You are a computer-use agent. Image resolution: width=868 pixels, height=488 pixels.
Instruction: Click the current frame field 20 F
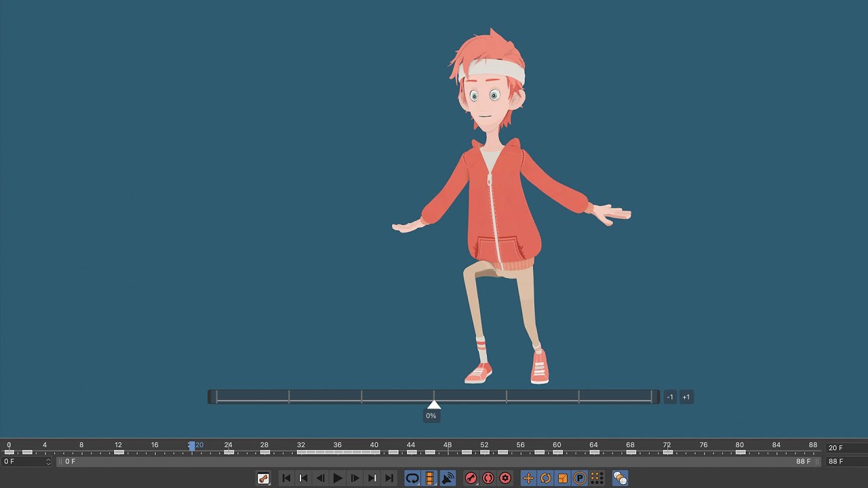[846, 448]
